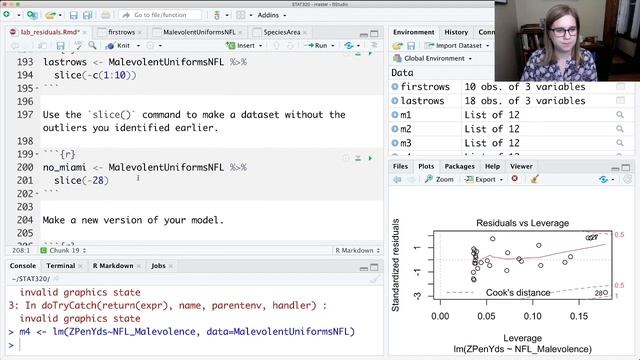Open the R Markdown tab in the console pane
Image resolution: width=640 pixels, height=360 pixels.
tap(113, 266)
